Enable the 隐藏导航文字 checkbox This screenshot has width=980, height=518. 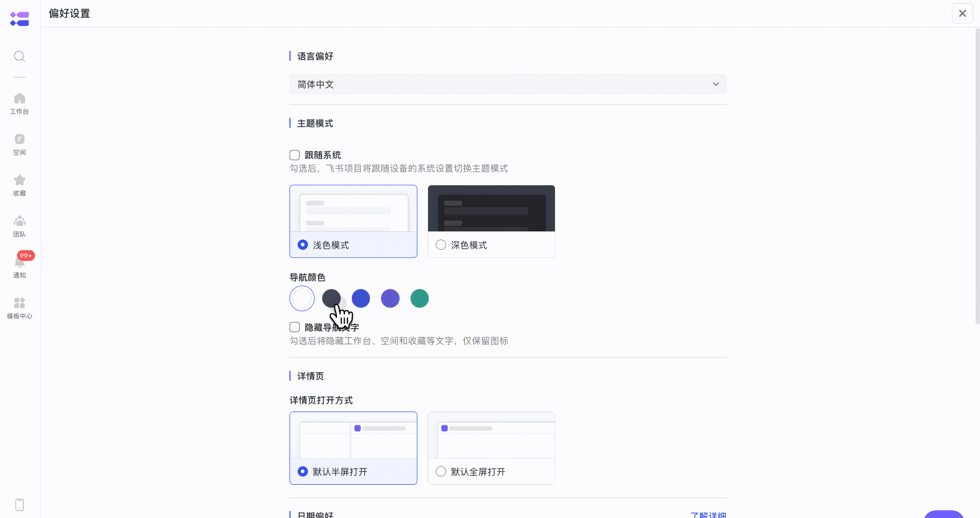pyautogui.click(x=295, y=327)
